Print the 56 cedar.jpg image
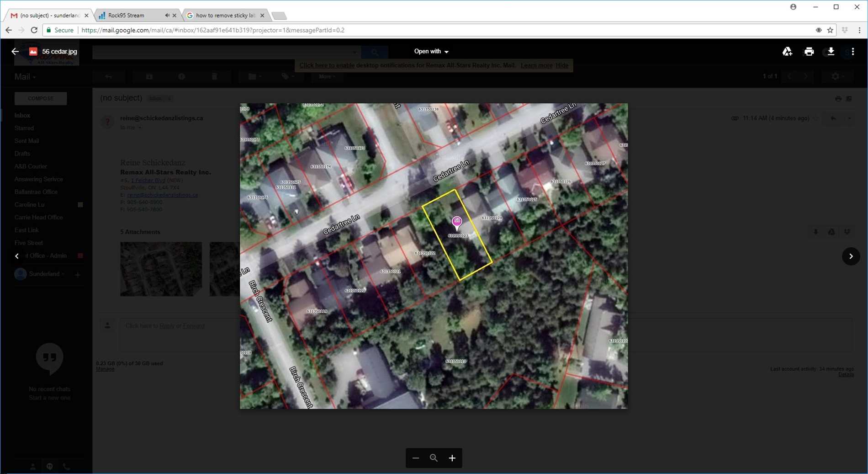868x474 pixels. (x=809, y=52)
